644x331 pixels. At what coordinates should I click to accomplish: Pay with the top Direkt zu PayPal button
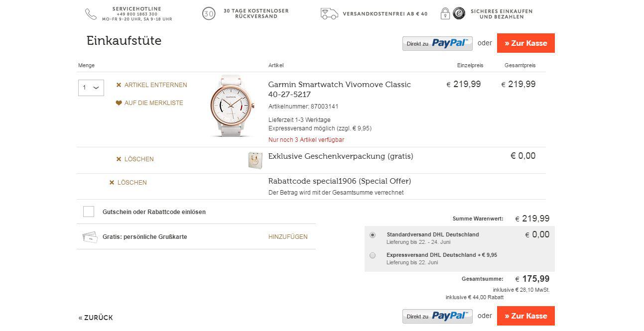coord(437,43)
